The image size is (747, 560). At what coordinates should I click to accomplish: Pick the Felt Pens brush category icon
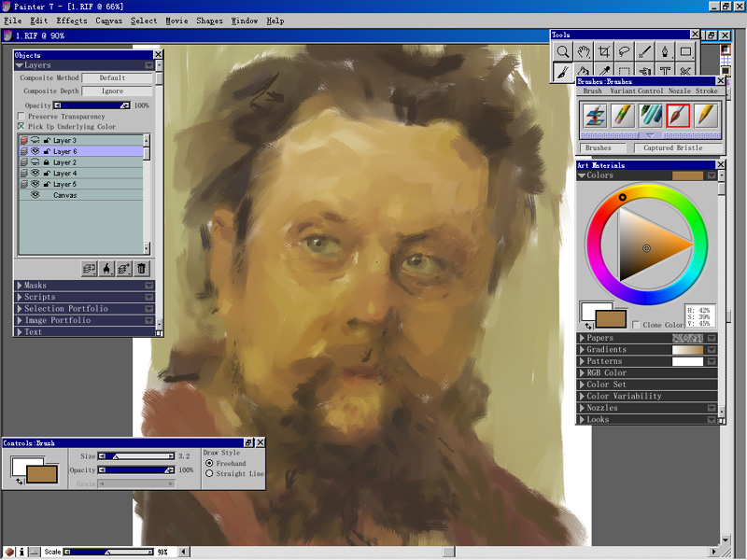coord(650,116)
